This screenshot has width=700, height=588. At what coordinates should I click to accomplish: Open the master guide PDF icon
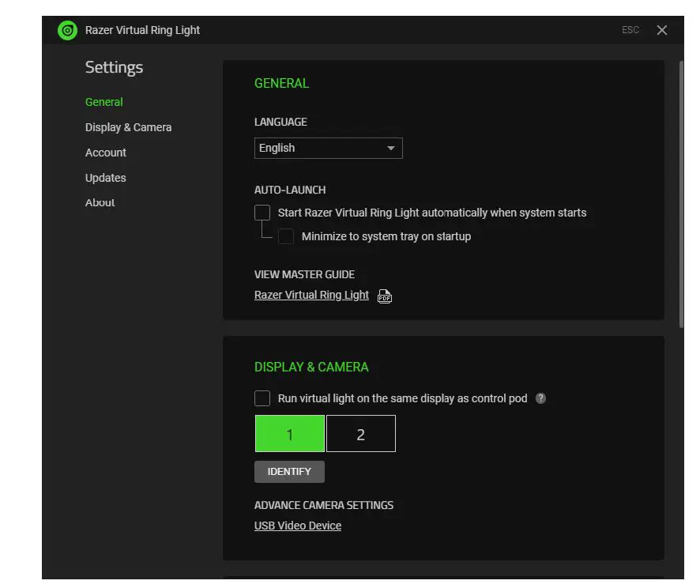385,296
